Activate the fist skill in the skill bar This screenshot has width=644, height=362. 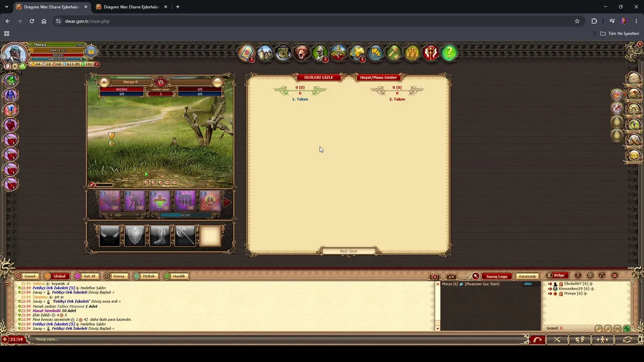point(185,202)
